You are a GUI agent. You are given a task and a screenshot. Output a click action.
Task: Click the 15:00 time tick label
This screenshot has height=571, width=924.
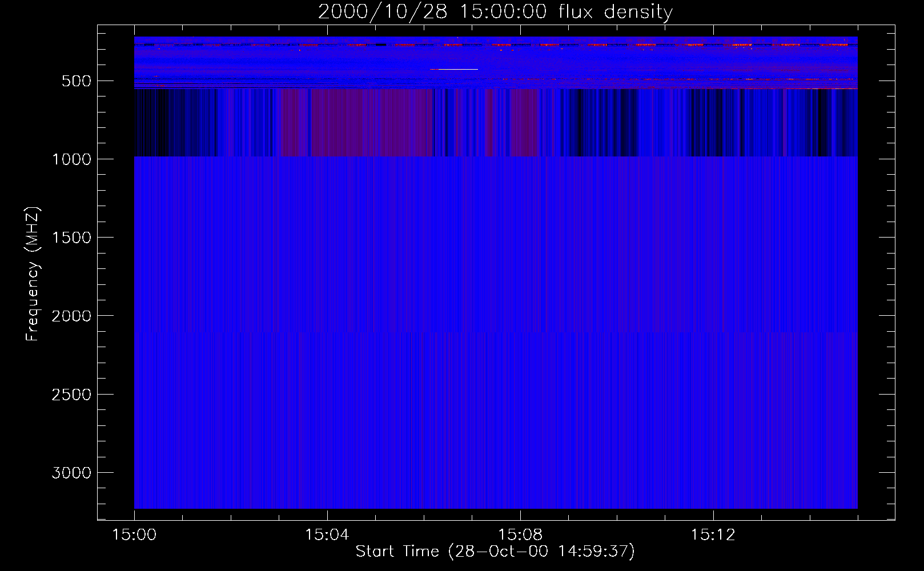[134, 535]
